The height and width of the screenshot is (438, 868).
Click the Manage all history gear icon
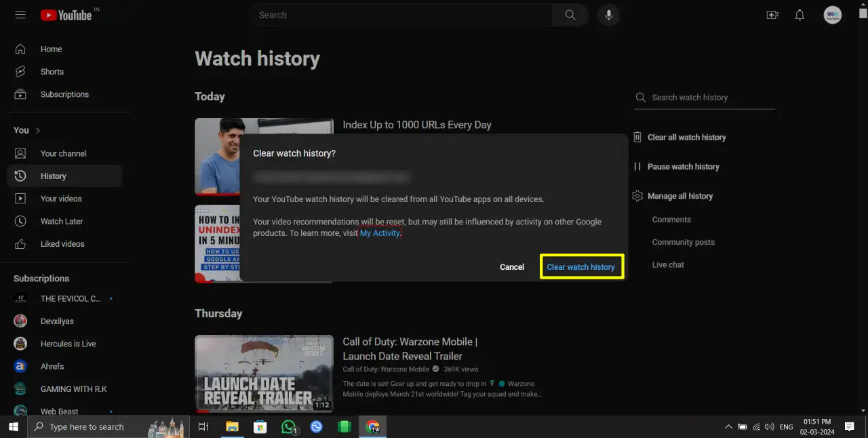click(x=637, y=196)
